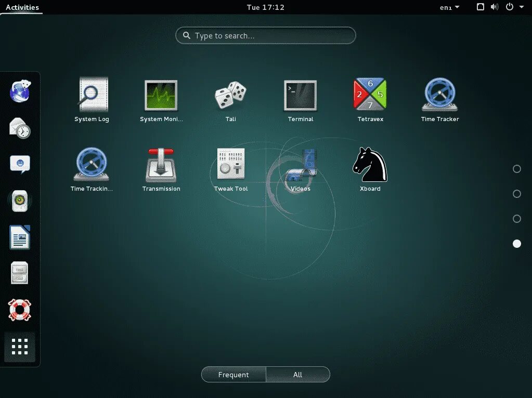The height and width of the screenshot is (398, 532).
Task: Open the Help lifebuoy icon in dock
Action: [20, 310]
